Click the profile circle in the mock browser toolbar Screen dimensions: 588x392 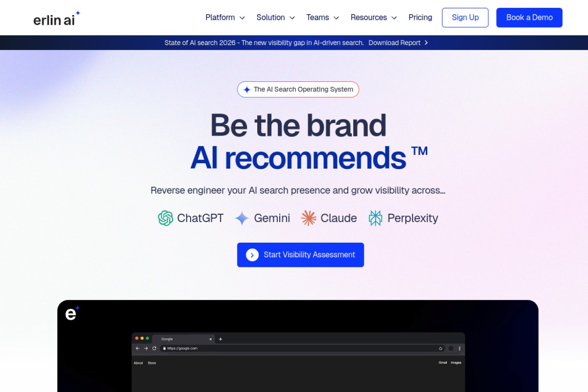(x=451, y=348)
